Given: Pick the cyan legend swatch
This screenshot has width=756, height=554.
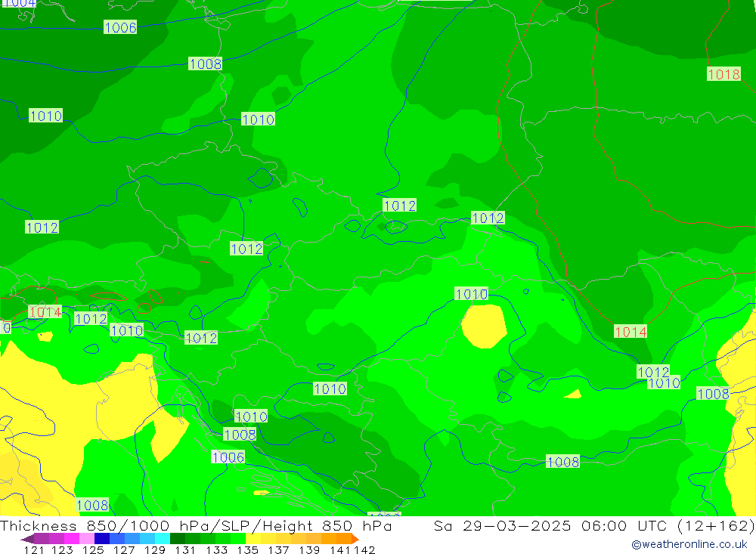Looking at the screenshot, I should [x=163, y=539].
